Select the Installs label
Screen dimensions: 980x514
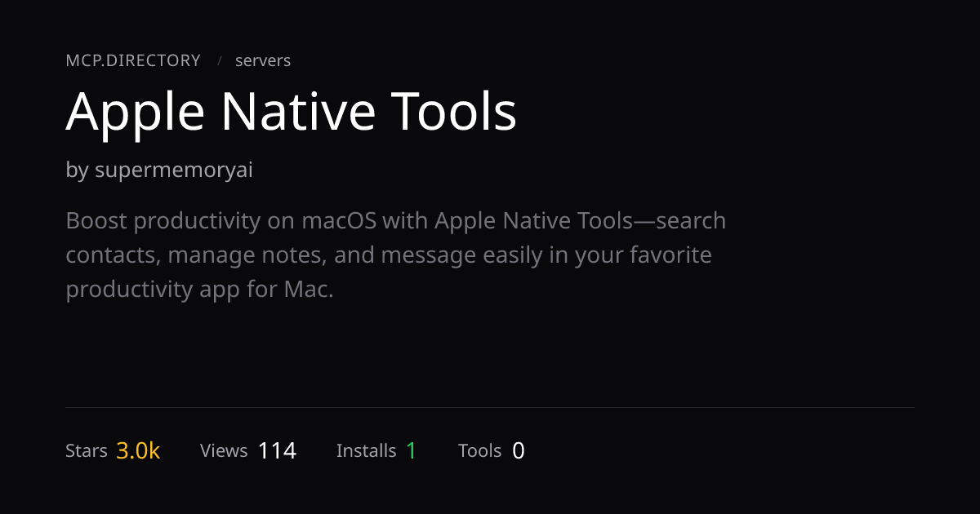click(366, 450)
